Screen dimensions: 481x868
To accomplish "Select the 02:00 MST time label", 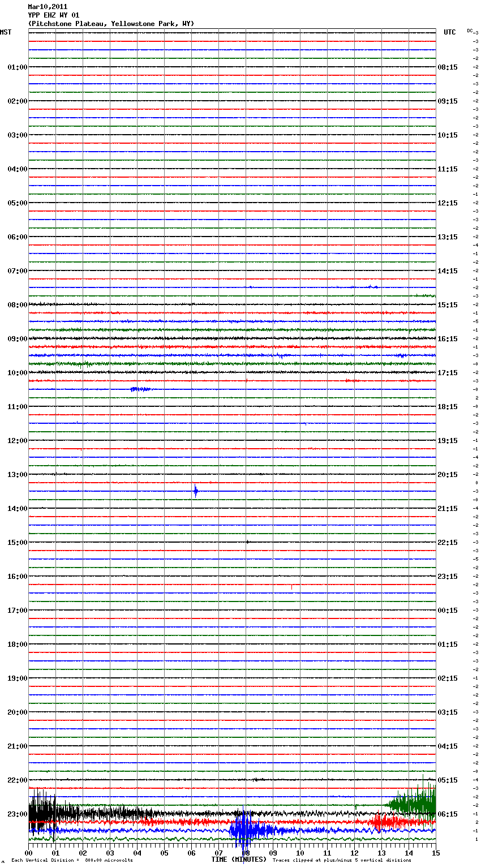I will (x=18, y=101).
